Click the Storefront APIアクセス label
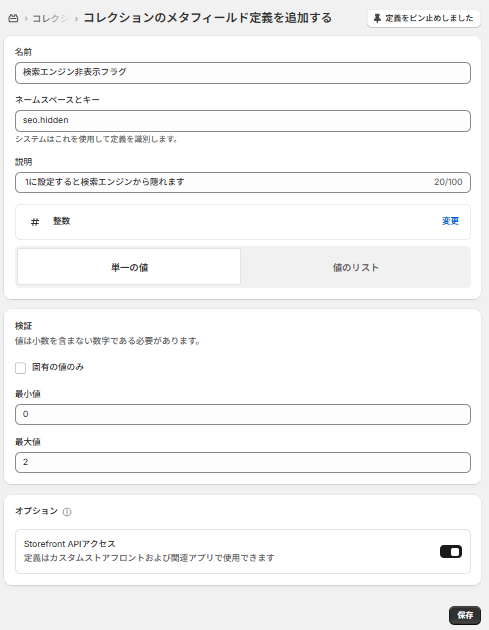The height and width of the screenshot is (630, 489). point(70,544)
